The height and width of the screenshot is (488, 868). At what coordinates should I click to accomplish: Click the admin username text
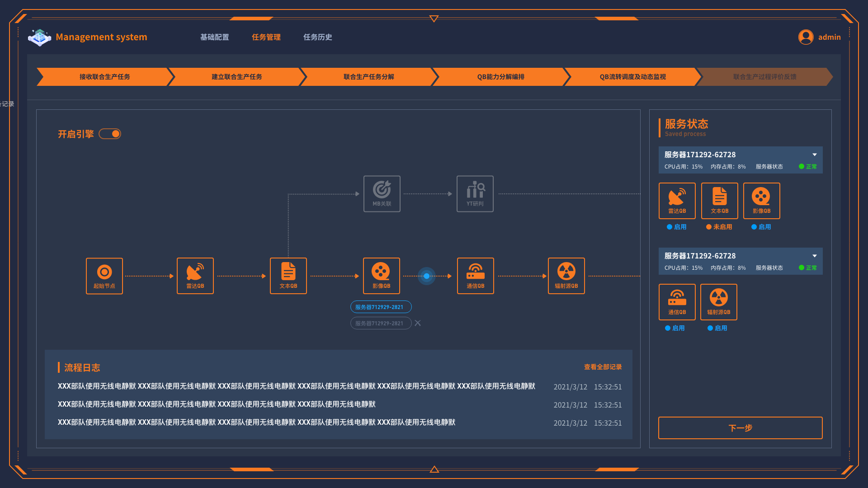830,37
